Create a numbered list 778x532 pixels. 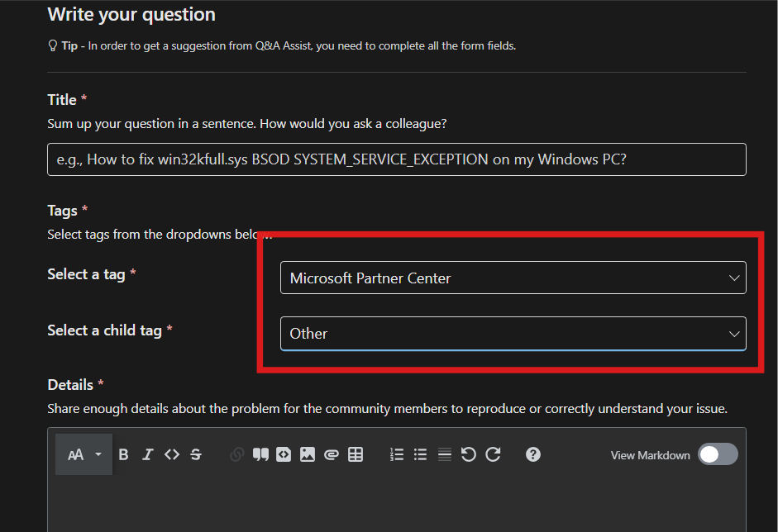397,454
